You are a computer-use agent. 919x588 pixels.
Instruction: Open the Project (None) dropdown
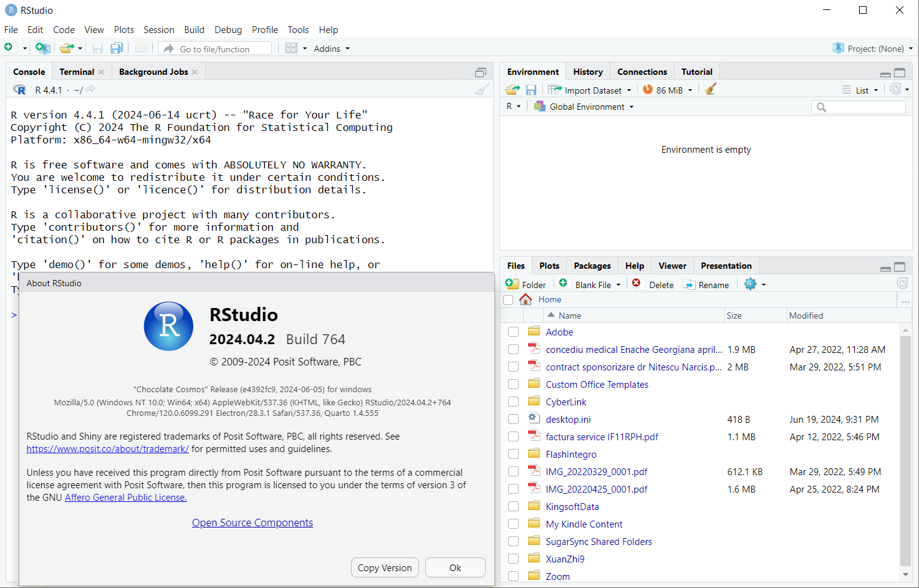(x=873, y=48)
